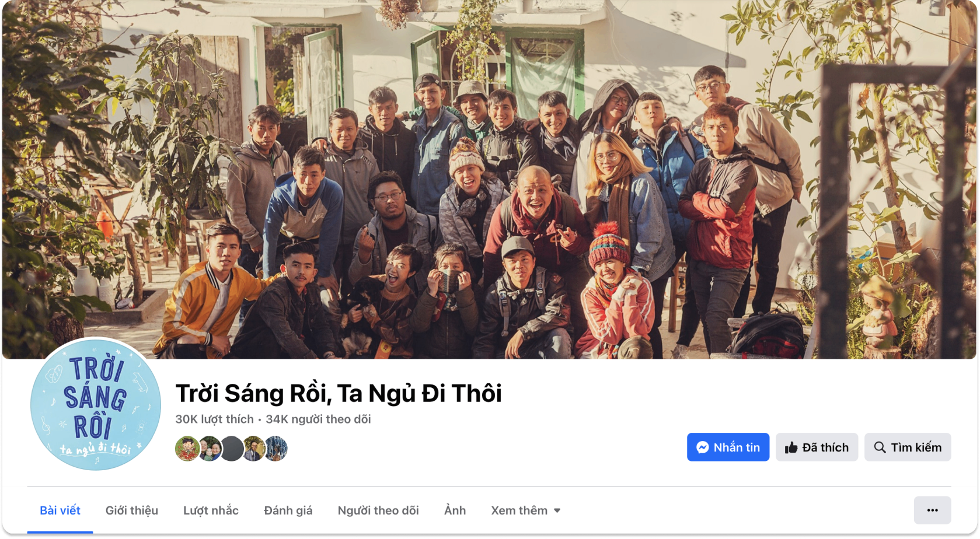This screenshot has height=539, width=980.
Task: Click the thumbs-up icon on Đã thích
Action: click(x=791, y=447)
